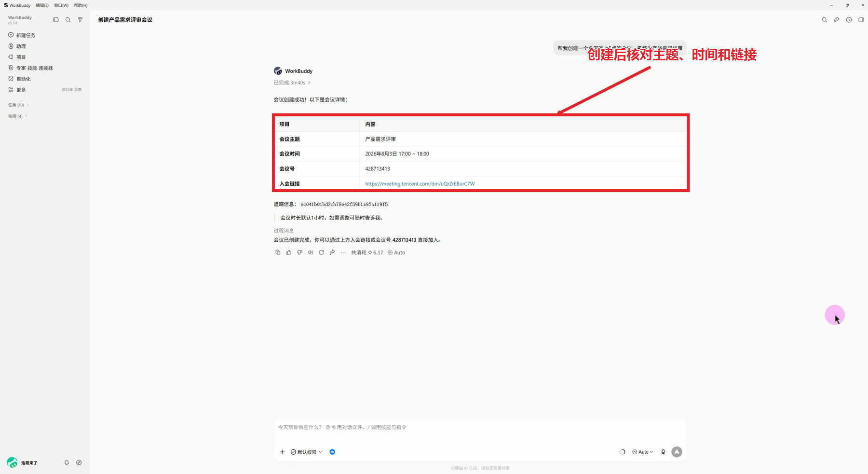Open the notification bell in sidebar
This screenshot has width=868, height=474.
[67, 462]
